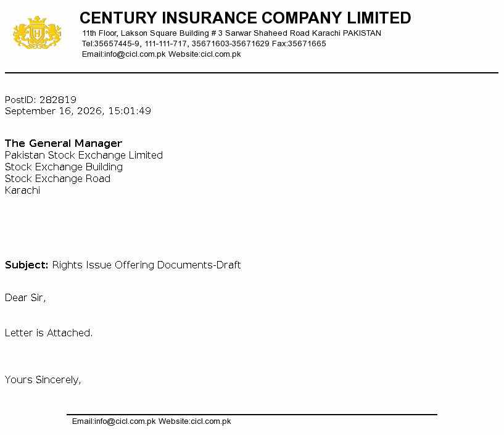The height and width of the screenshot is (435, 504).
Task: Click the Lakson Square Building address line
Action: click(231, 33)
